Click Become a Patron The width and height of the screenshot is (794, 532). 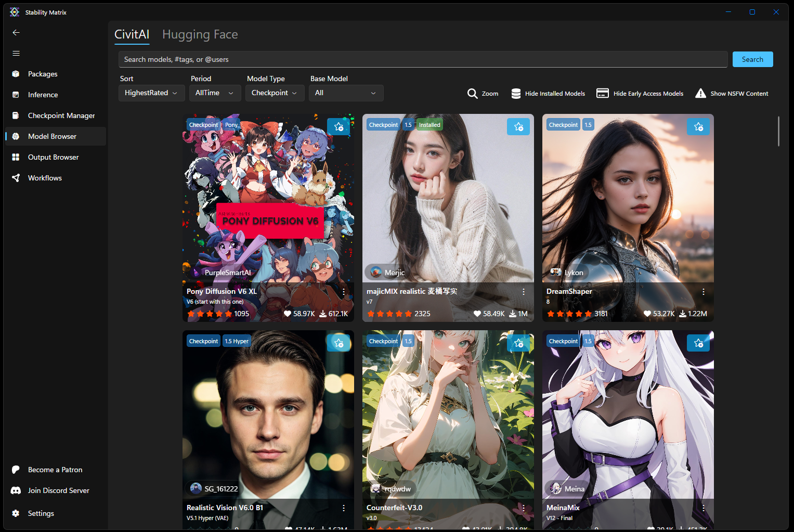(55, 470)
